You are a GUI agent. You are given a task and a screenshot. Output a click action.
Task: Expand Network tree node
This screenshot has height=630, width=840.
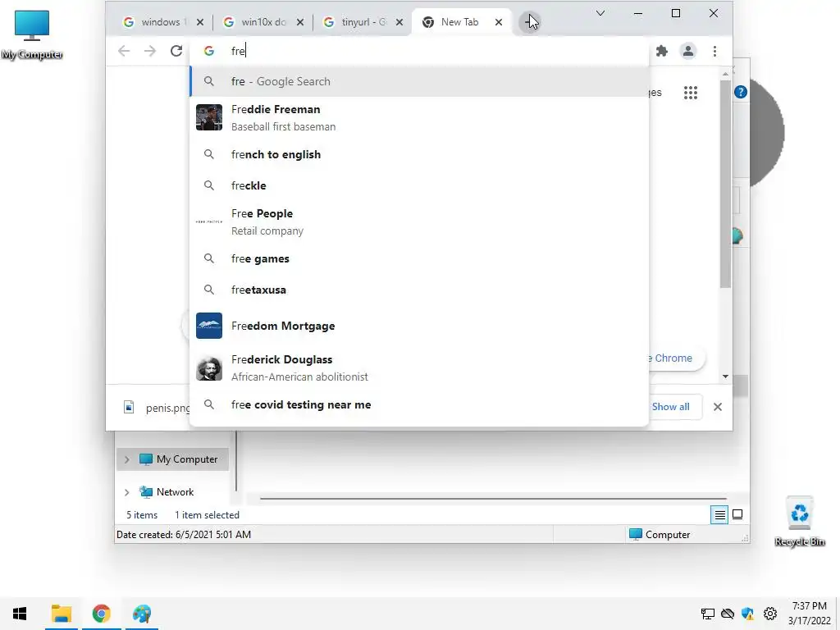(x=126, y=492)
